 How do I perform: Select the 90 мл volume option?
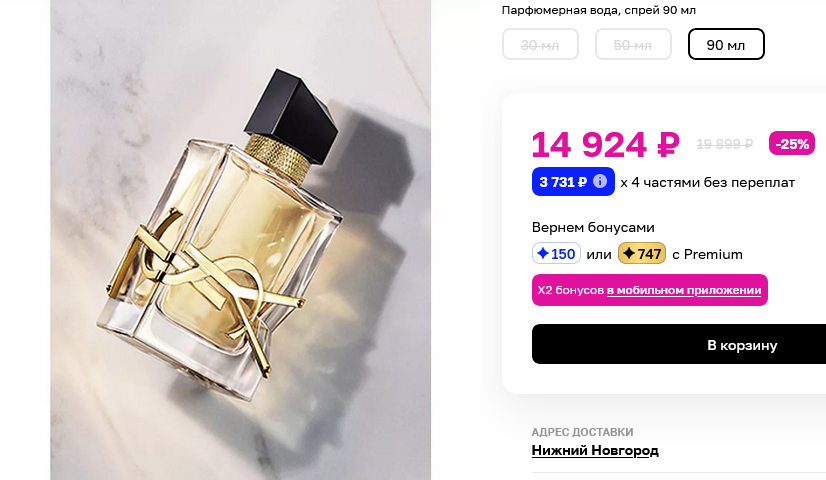click(x=726, y=44)
